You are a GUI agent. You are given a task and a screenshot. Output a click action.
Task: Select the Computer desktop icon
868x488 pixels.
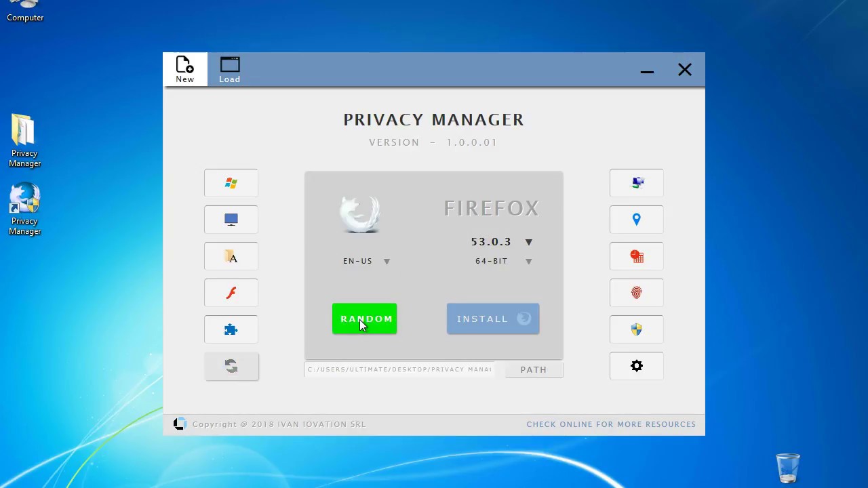(x=25, y=11)
